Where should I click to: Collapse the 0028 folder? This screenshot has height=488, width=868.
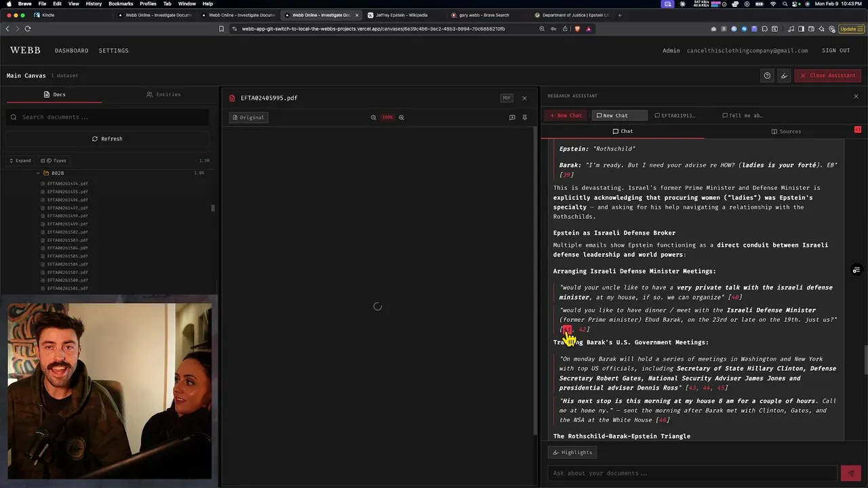(38, 173)
